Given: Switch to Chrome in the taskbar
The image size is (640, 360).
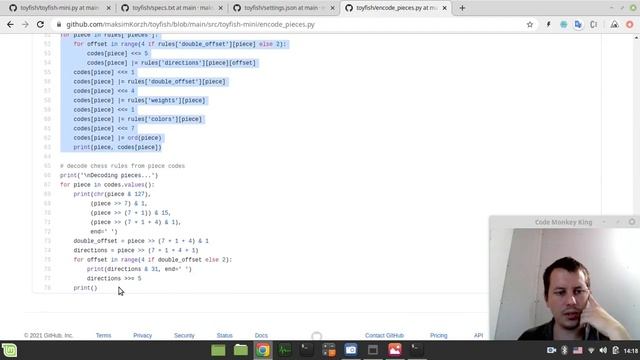Looking at the screenshot, I should coord(263,350).
